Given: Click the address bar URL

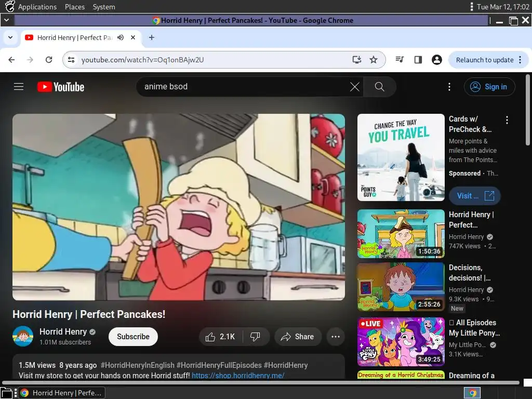Looking at the screenshot, I should tap(142, 60).
